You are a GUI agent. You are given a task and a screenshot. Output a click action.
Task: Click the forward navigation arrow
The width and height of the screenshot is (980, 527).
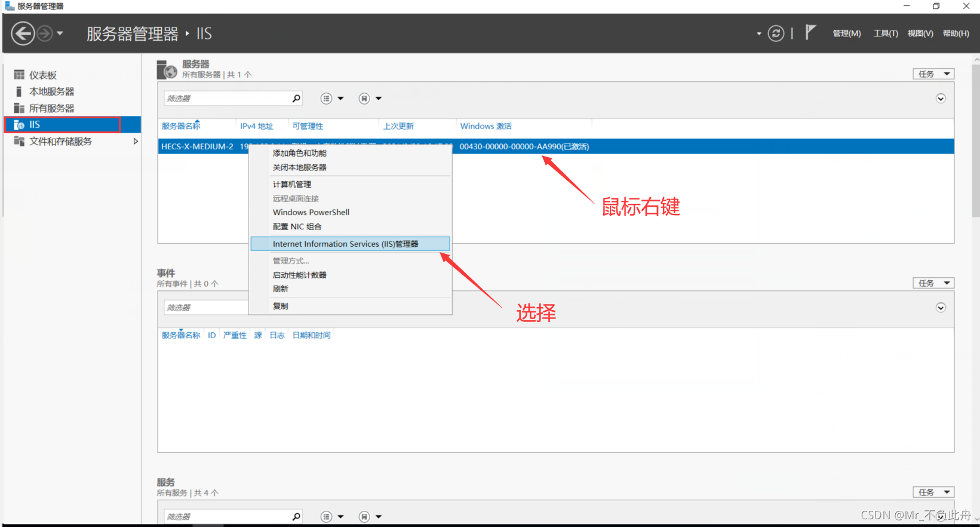point(45,33)
